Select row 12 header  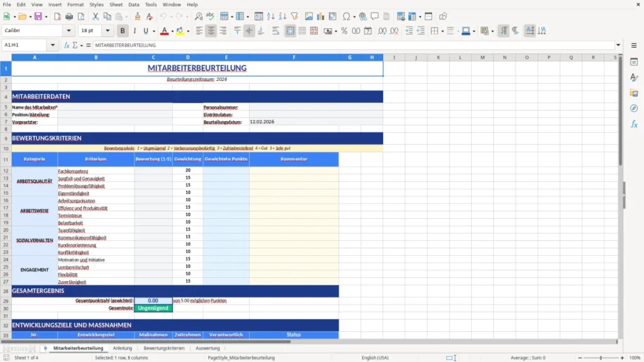click(6, 171)
